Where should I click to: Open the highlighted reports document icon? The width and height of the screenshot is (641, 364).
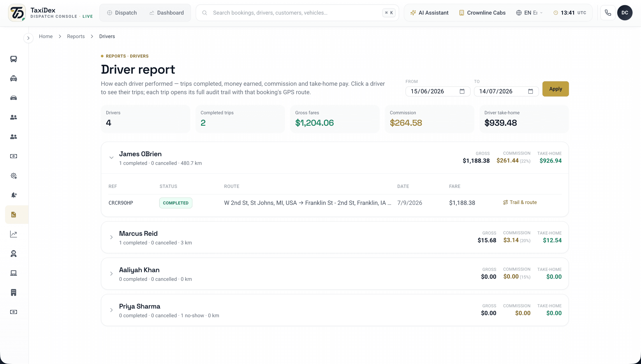[13, 215]
